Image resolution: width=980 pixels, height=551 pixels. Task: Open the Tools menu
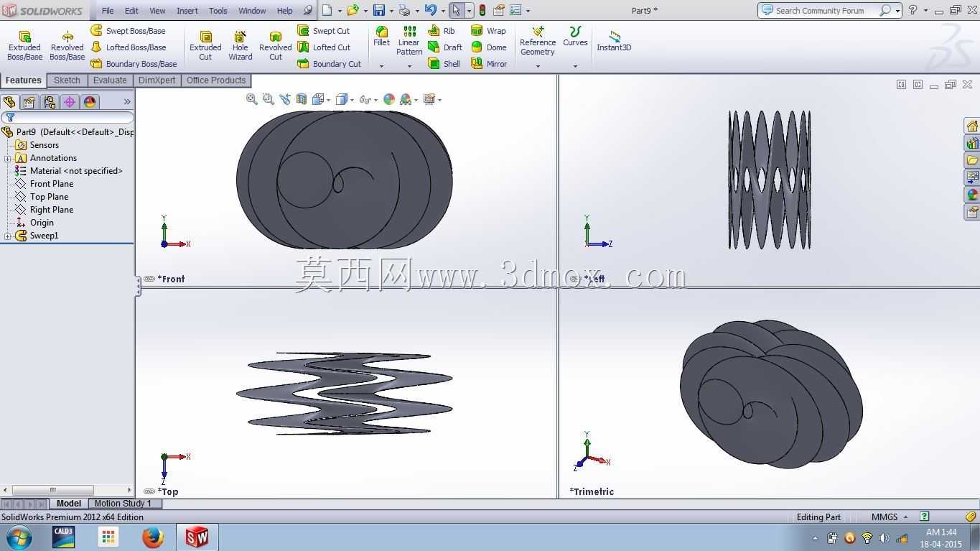tap(218, 11)
